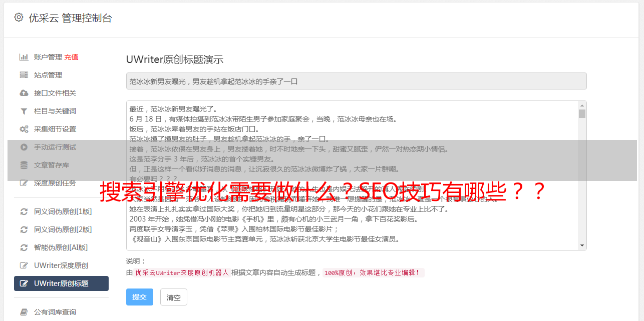Click the edit icon for UWriter原创标题

click(x=24, y=283)
